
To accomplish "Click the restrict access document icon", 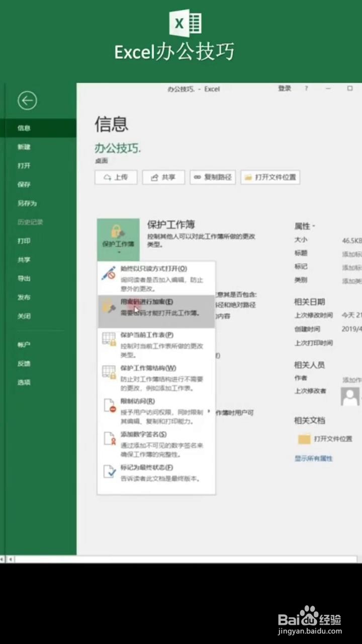I will [x=109, y=406].
